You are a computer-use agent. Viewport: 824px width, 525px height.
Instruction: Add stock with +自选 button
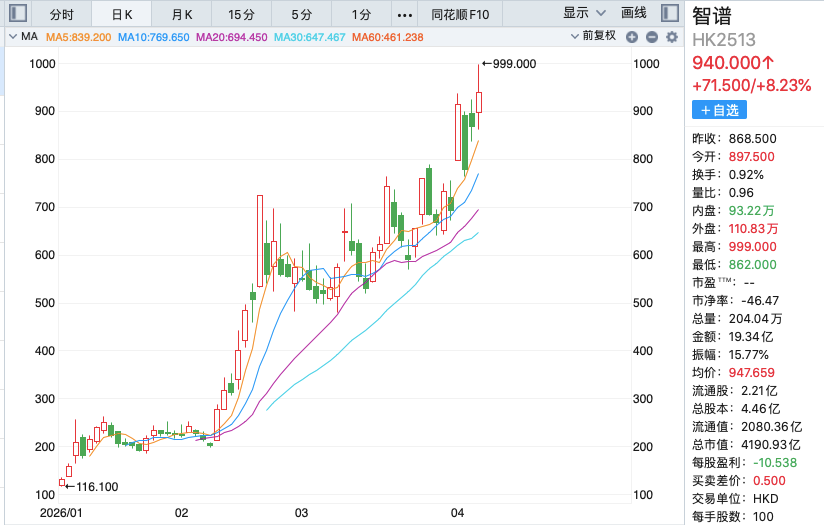pos(719,110)
